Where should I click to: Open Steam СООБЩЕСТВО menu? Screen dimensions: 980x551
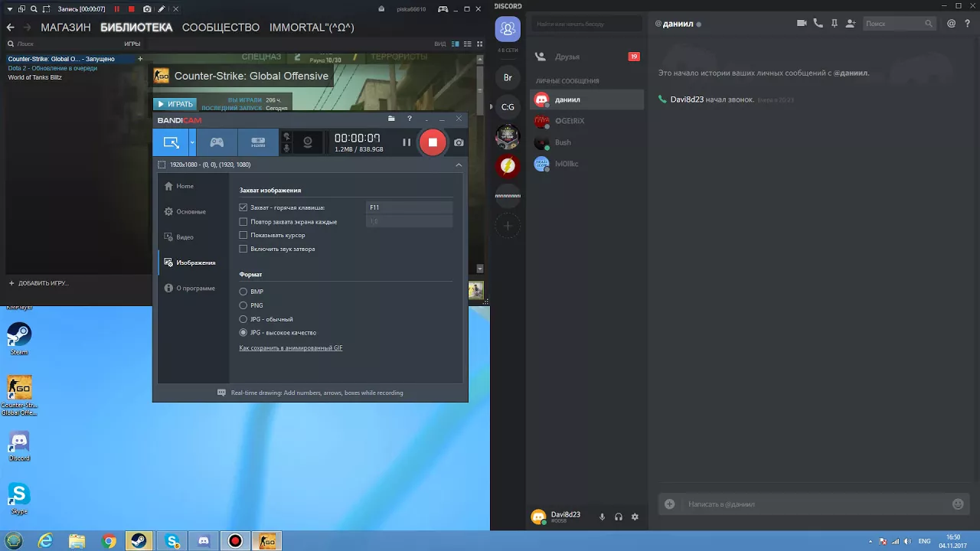pyautogui.click(x=220, y=28)
